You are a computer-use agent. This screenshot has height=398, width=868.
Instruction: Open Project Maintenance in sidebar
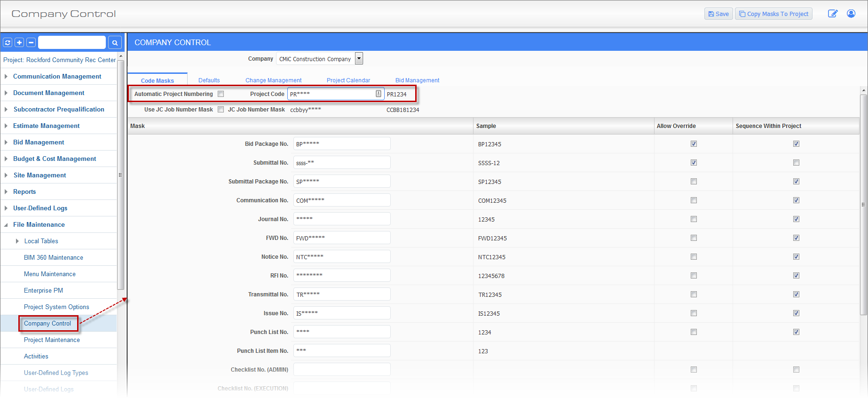tap(52, 340)
